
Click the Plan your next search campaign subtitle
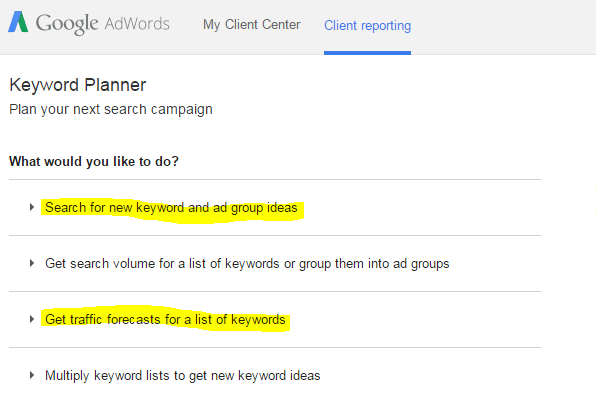(x=111, y=109)
